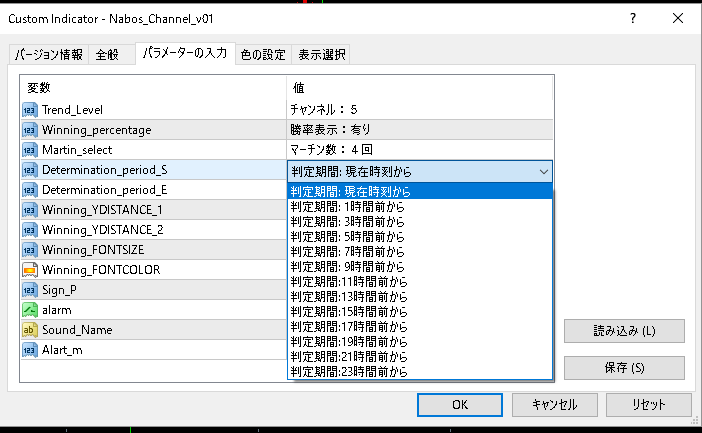Select the Trend_Level variable name
702x433 pixels.
click(x=72, y=110)
